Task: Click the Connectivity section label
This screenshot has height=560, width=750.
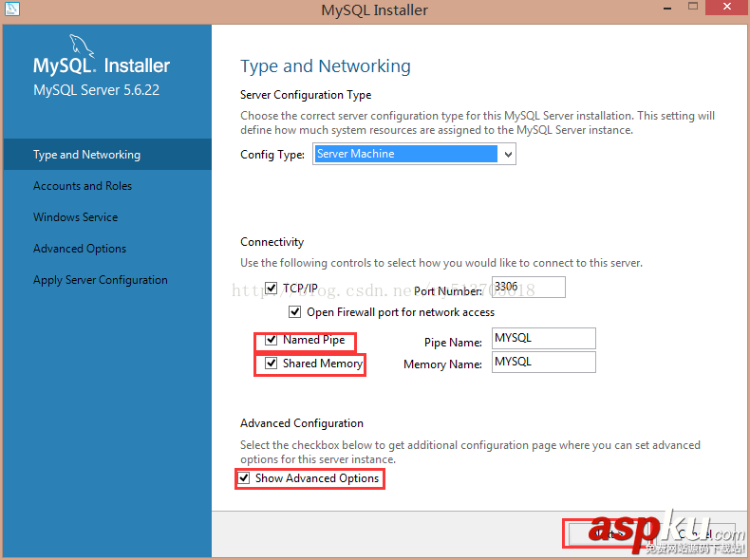Action: (x=272, y=242)
